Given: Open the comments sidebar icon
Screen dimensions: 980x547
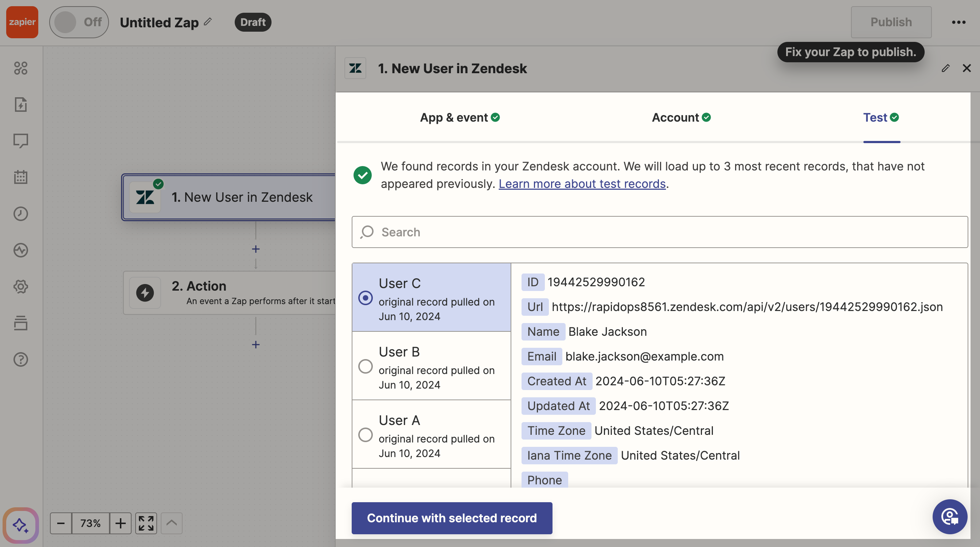Looking at the screenshot, I should pos(20,141).
